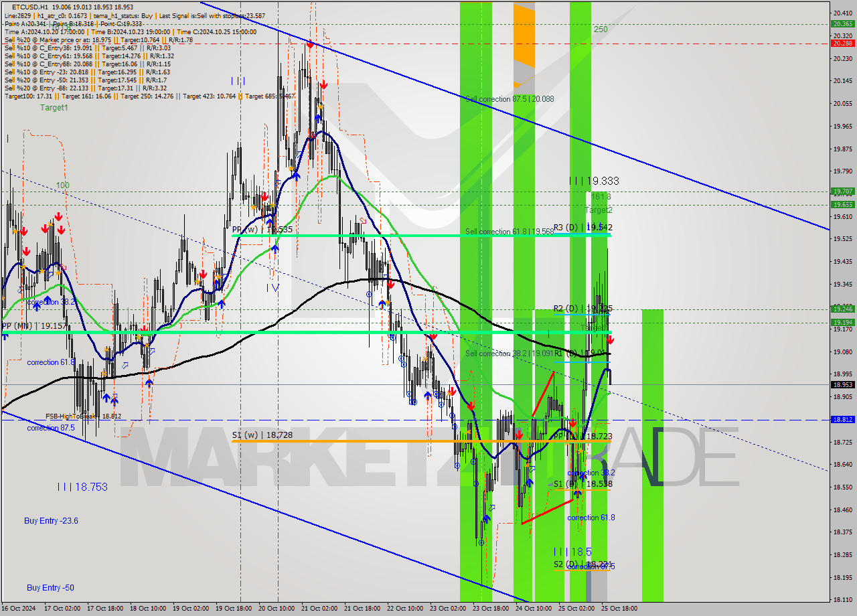The height and width of the screenshot is (616, 857).
Task: Click the 'Sell %10 @ C_Entry61: 19.568' line
Action: tap(89, 56)
